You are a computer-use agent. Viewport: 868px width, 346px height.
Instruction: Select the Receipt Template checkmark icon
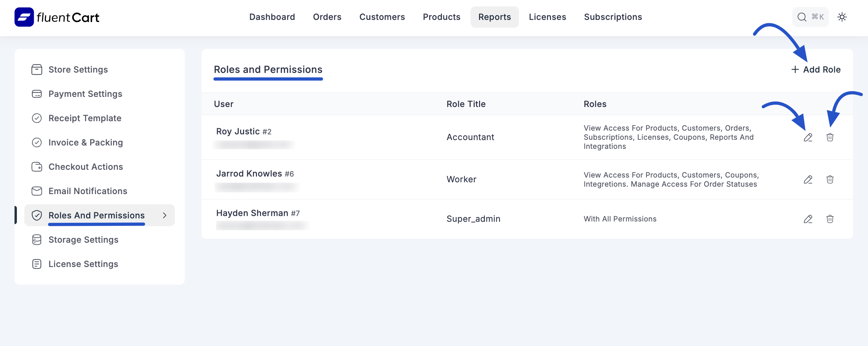37,118
